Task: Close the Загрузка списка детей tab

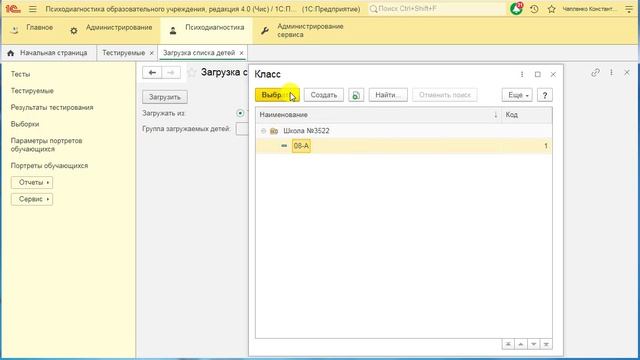Action: pyautogui.click(x=241, y=53)
